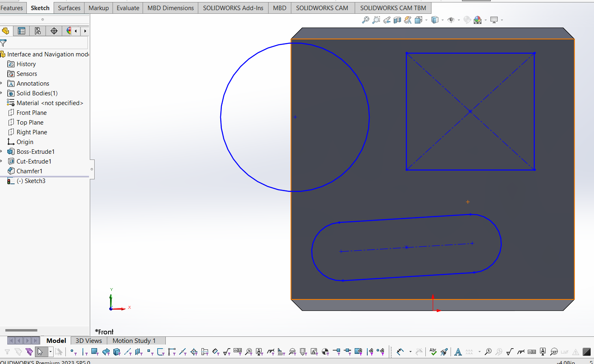The image size is (594, 364).
Task: Click the Note text A icon
Action: pos(458,352)
